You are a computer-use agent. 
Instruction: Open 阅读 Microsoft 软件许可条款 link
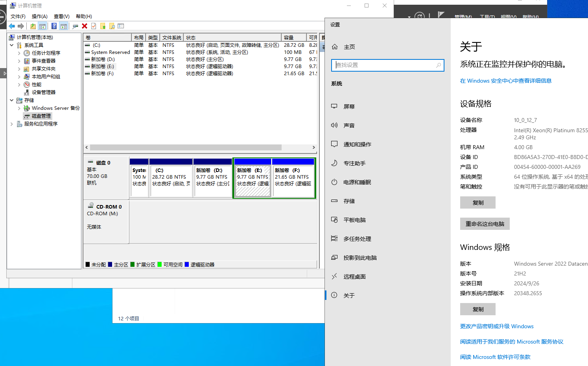pos(495,357)
